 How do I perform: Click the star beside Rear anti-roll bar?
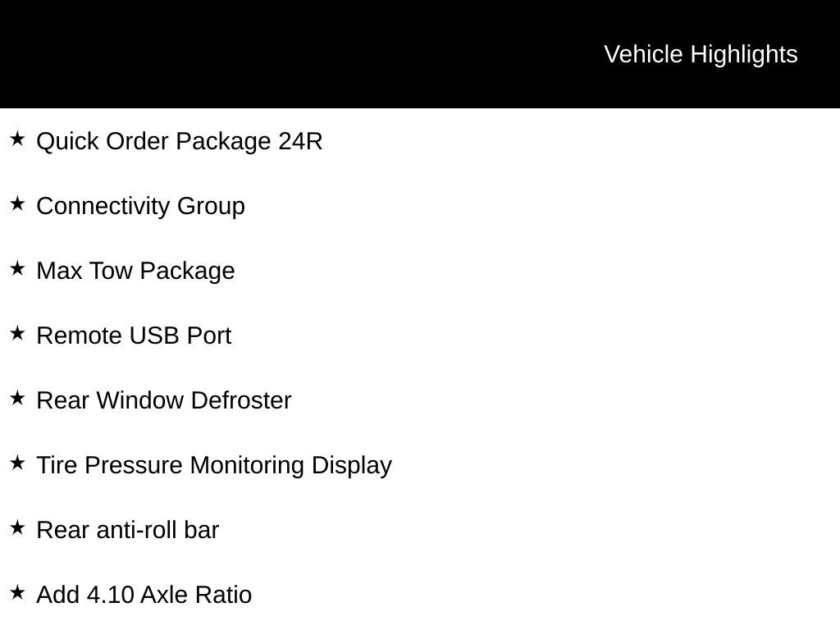[x=17, y=528]
